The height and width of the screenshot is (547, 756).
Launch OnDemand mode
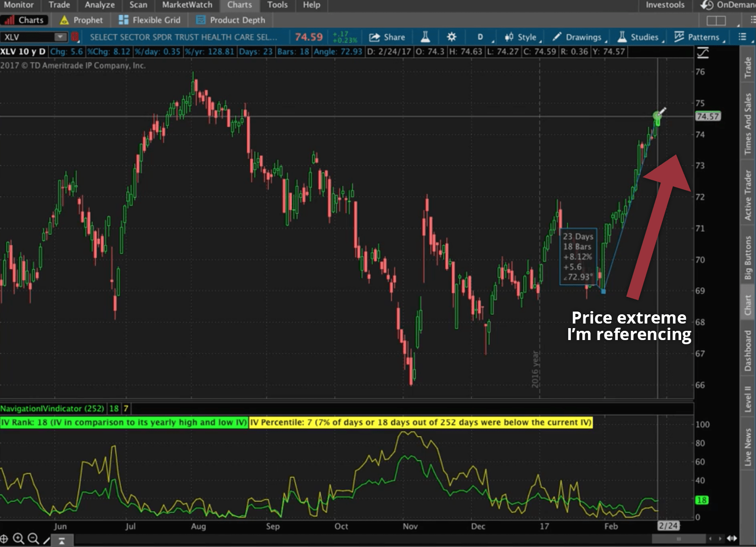[x=728, y=5]
